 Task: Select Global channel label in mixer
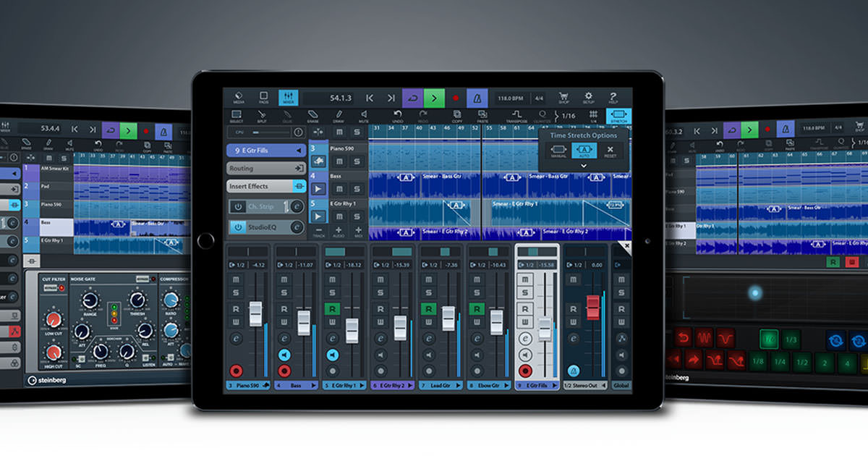pyautogui.click(x=621, y=386)
